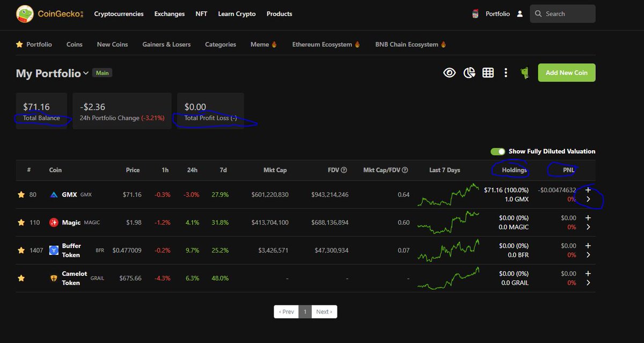Click the Magic coin logo

coord(54,222)
